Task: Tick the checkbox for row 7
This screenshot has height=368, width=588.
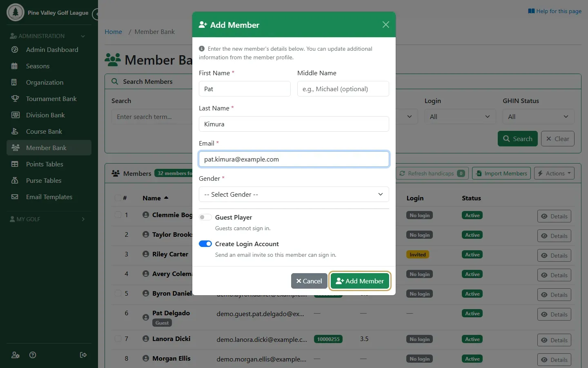Action: tap(118, 339)
